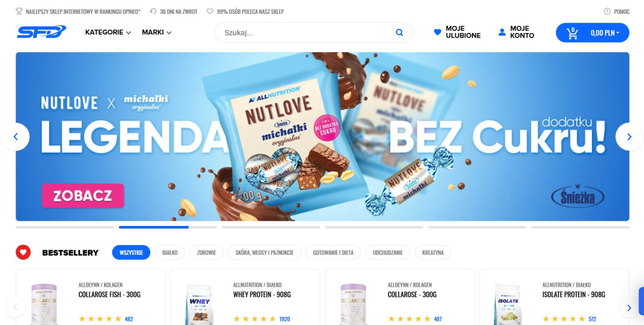Select the Białko filter tab
Image resolution: width=644 pixels, height=325 pixels.
coord(170,252)
